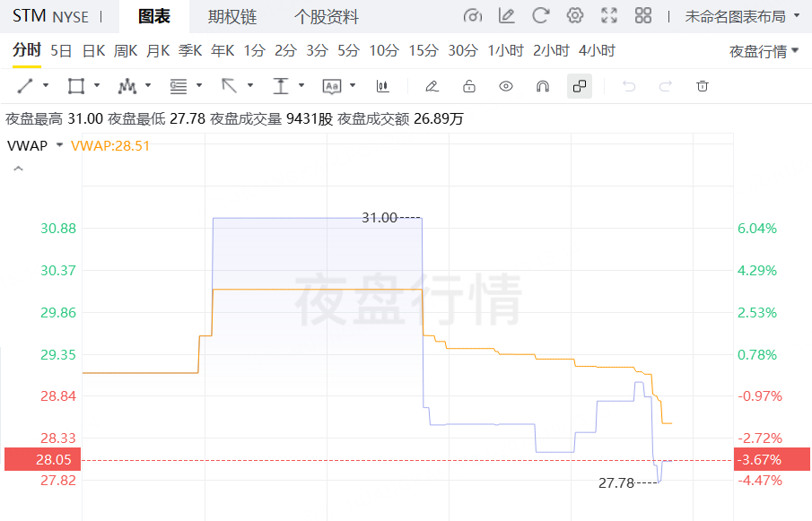Collapse the indicator legend with chevron
This screenshot has height=521, width=812.
(x=17, y=169)
